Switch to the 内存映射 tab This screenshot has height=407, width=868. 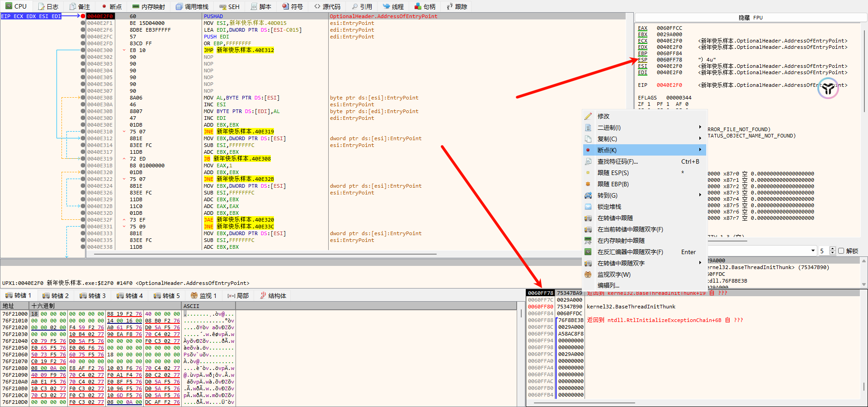[x=149, y=7]
